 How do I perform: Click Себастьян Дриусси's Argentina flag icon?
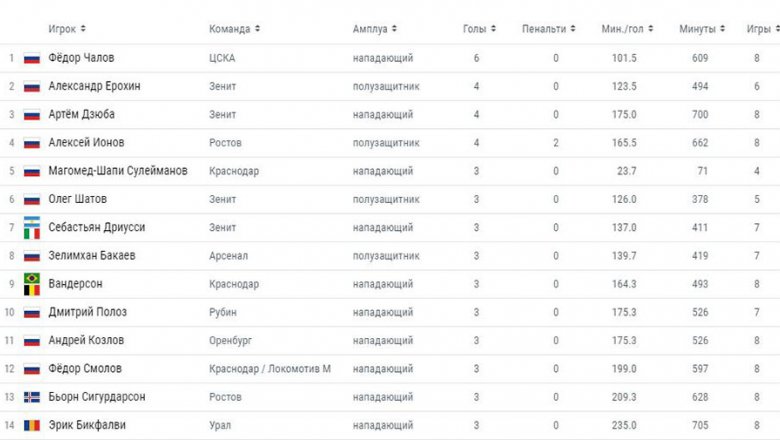[x=32, y=221]
